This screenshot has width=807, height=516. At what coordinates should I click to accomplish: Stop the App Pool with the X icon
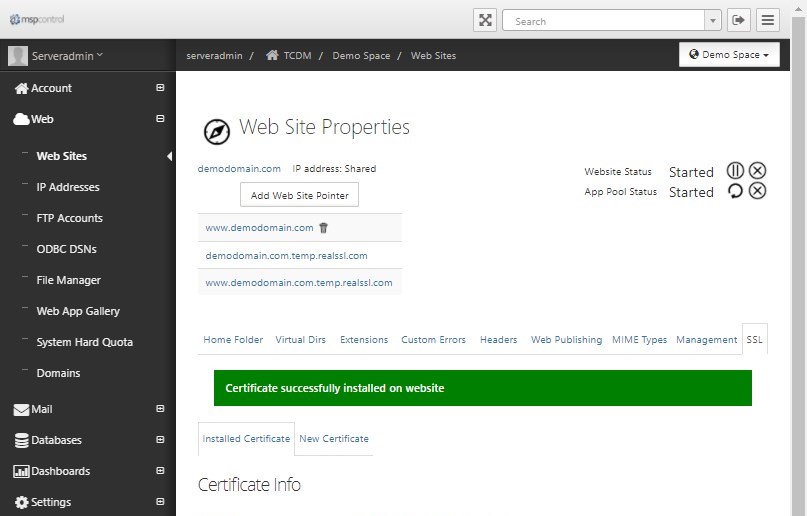tap(757, 191)
